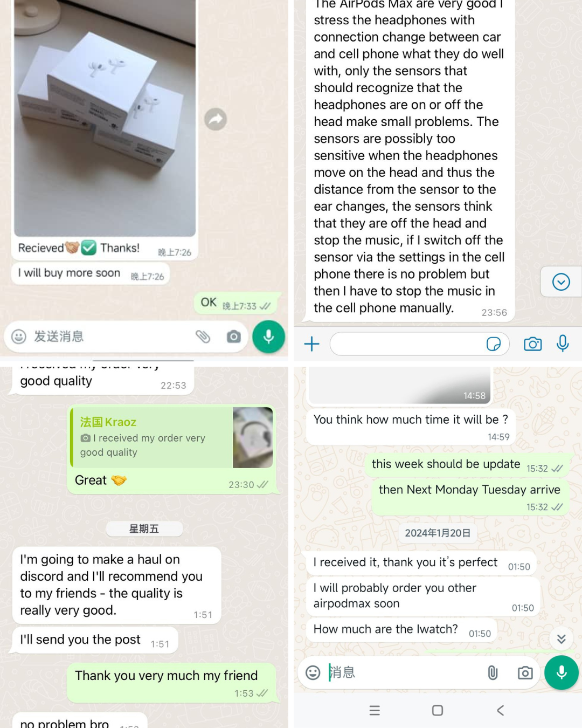Open the emoji picker in the 发送消息 input bar
Viewport: 582px width, 728px height.
click(x=19, y=337)
